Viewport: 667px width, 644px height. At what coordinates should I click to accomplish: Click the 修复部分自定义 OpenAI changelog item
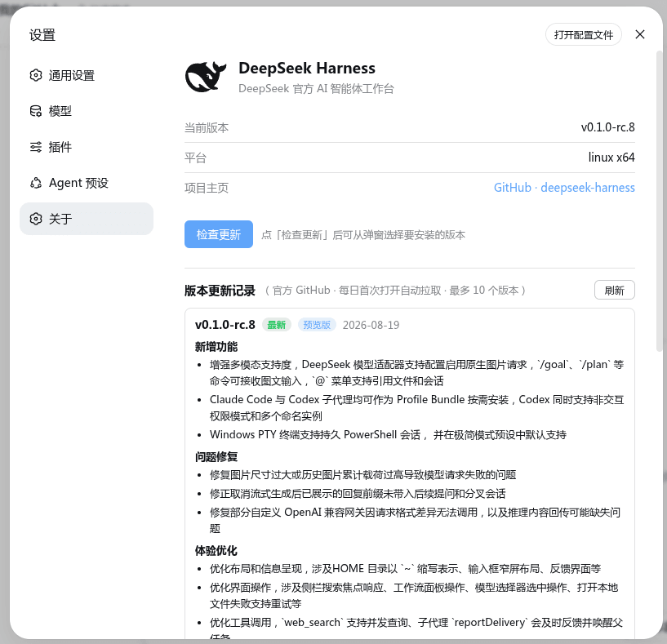(415, 520)
